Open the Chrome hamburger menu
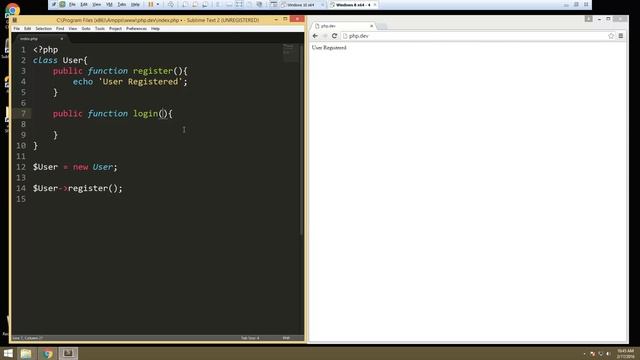 coord(621,36)
